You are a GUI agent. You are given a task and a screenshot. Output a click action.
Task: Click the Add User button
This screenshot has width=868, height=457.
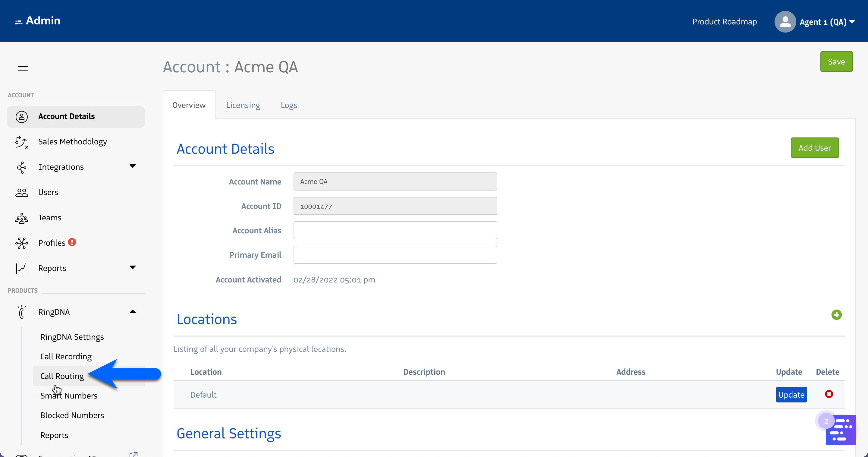tap(814, 148)
